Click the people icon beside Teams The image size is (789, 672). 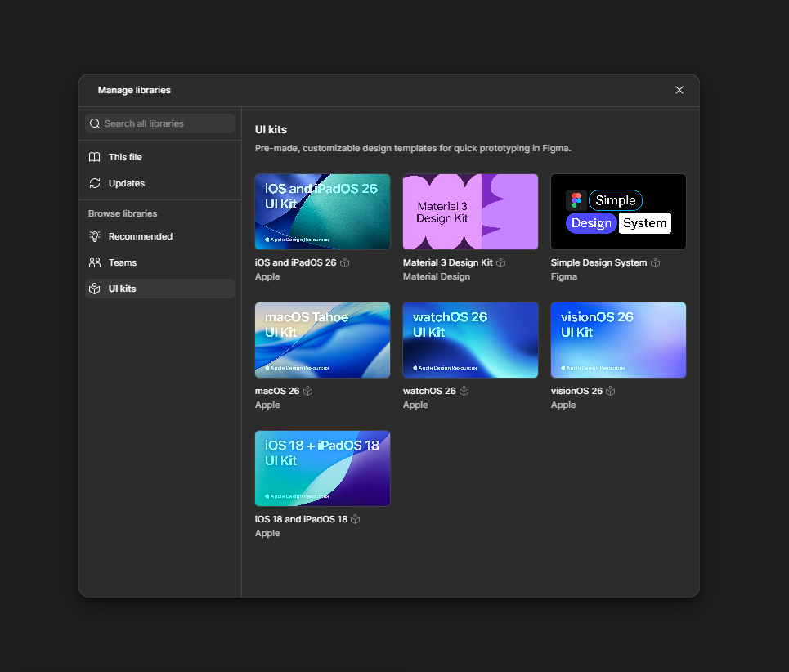pos(95,262)
